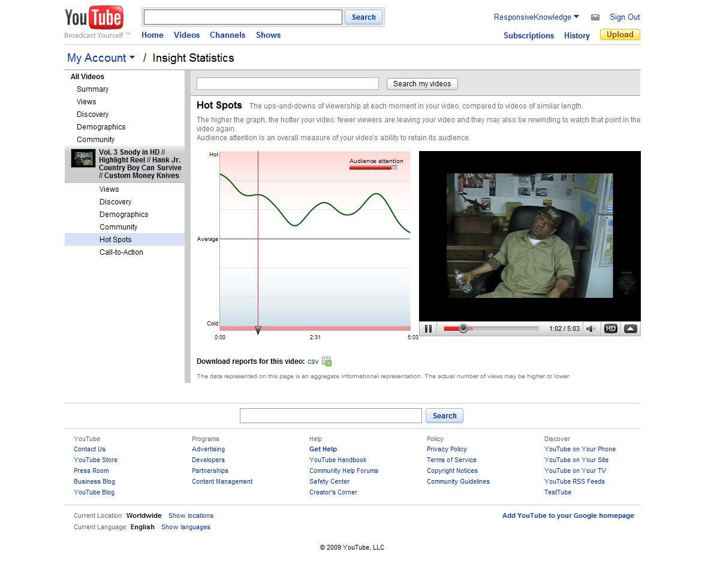Open Discovery for the Snody video
Image resolution: width=708 pixels, height=588 pixels.
point(116,203)
